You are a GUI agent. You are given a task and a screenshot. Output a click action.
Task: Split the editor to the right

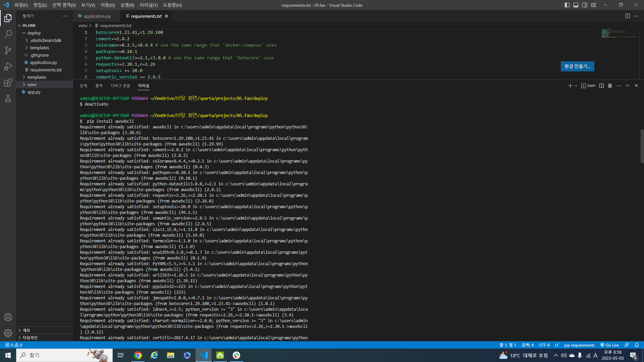pyautogui.click(x=628, y=16)
